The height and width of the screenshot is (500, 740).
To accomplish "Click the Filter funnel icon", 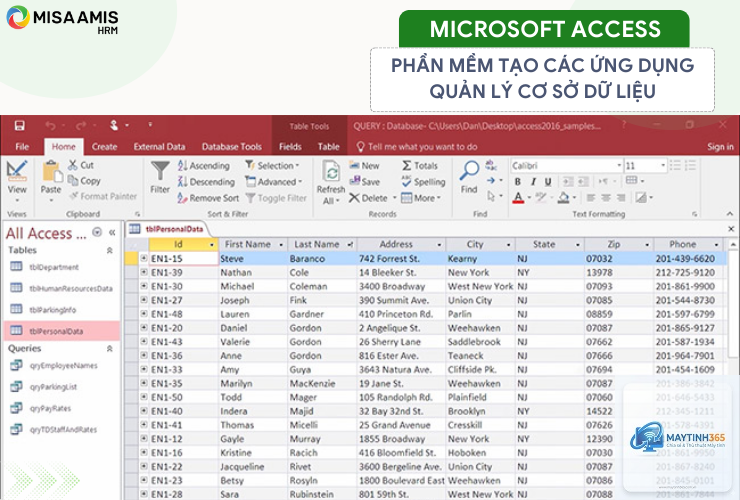I will point(160,171).
